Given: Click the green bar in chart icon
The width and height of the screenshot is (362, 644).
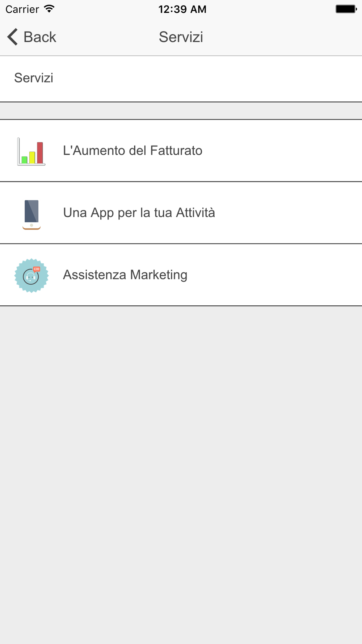Looking at the screenshot, I should pyautogui.click(x=24, y=160).
